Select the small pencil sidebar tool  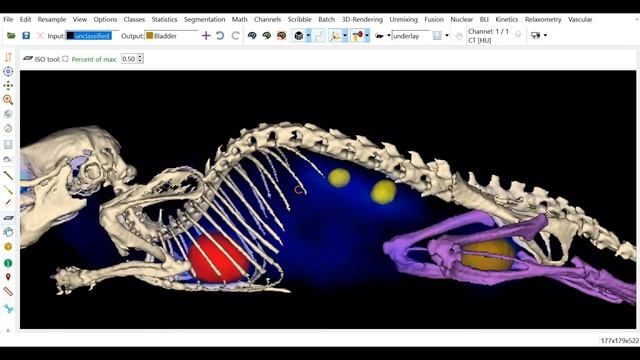click(x=8, y=203)
